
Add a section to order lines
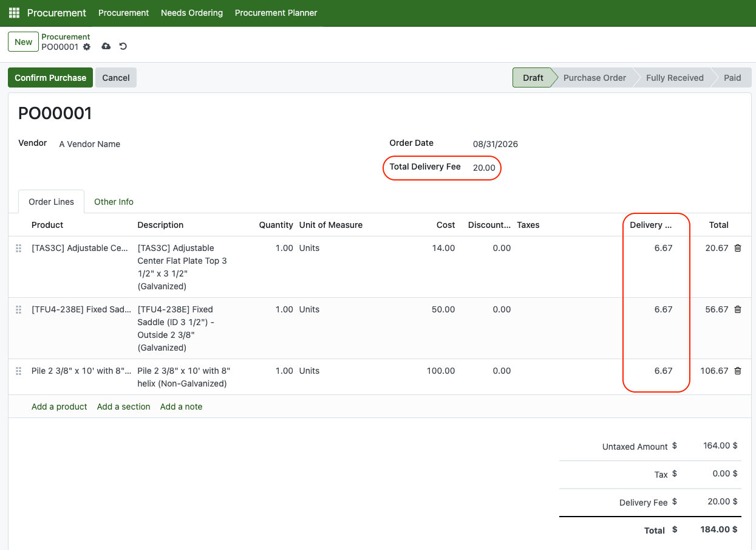pyautogui.click(x=124, y=407)
